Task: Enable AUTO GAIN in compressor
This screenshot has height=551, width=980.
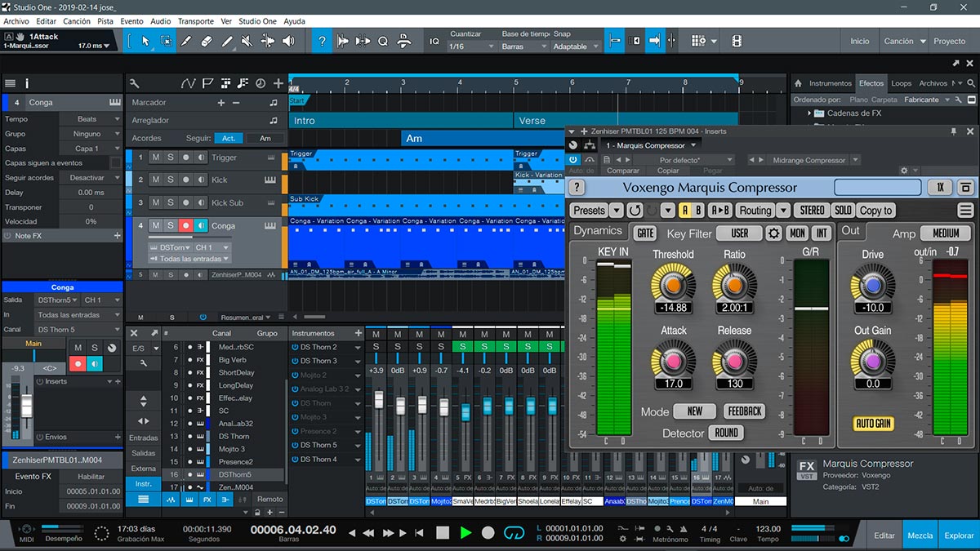Action: coord(873,424)
